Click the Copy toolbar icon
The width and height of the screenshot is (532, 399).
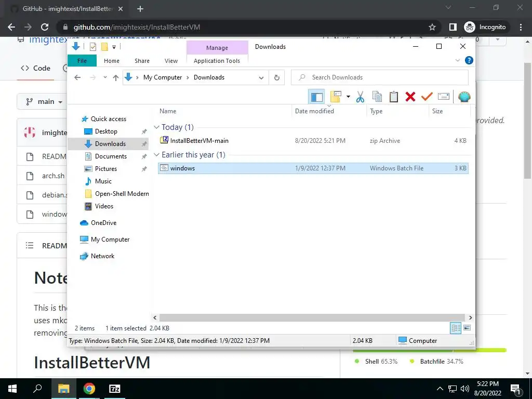[x=377, y=97]
